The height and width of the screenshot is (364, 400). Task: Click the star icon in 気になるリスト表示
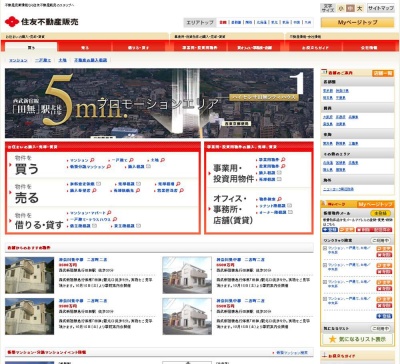click(332, 339)
